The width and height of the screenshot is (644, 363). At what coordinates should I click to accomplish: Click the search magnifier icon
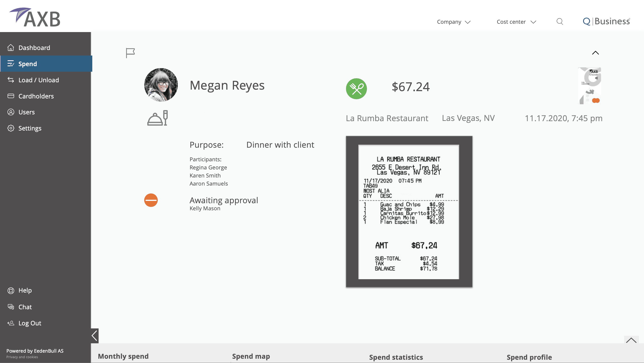point(560,22)
